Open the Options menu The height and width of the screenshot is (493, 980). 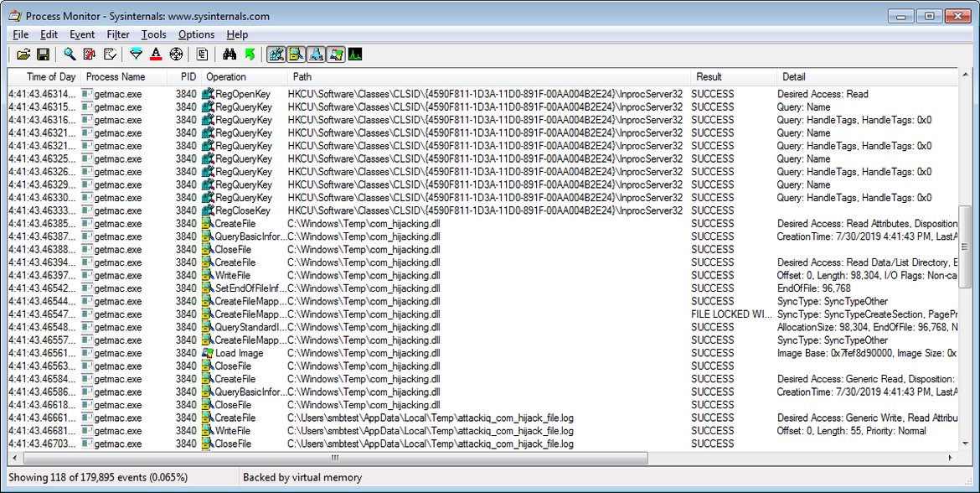tap(196, 34)
